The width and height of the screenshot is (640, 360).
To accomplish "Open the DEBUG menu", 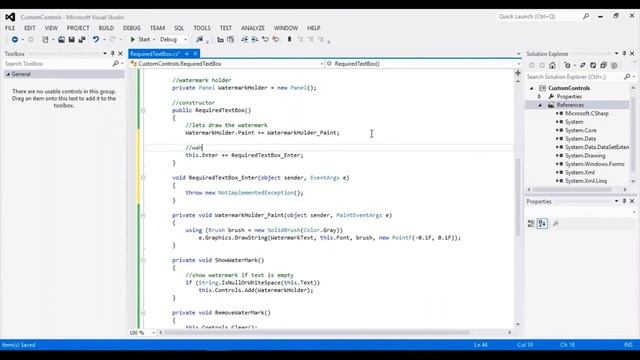I will pyautogui.click(x=132, y=28).
